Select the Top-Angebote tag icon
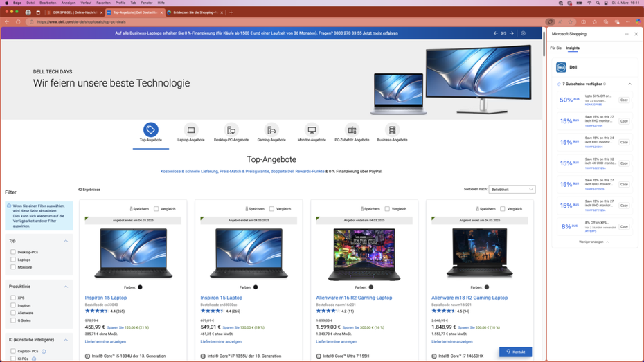The image size is (644, 362). coord(151,129)
